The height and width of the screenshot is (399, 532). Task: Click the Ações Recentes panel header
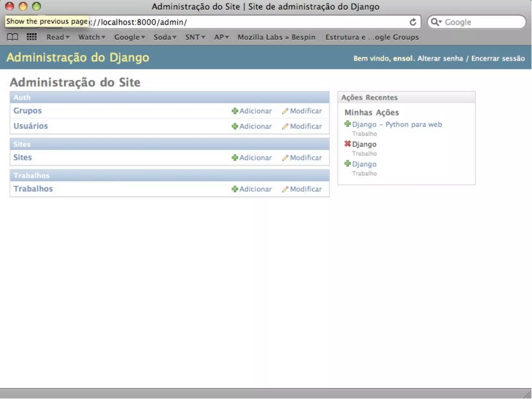[x=407, y=97]
